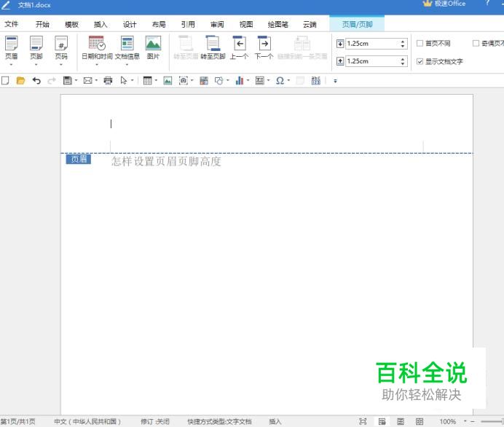Insert a chart from quick toolbar

tap(240, 80)
